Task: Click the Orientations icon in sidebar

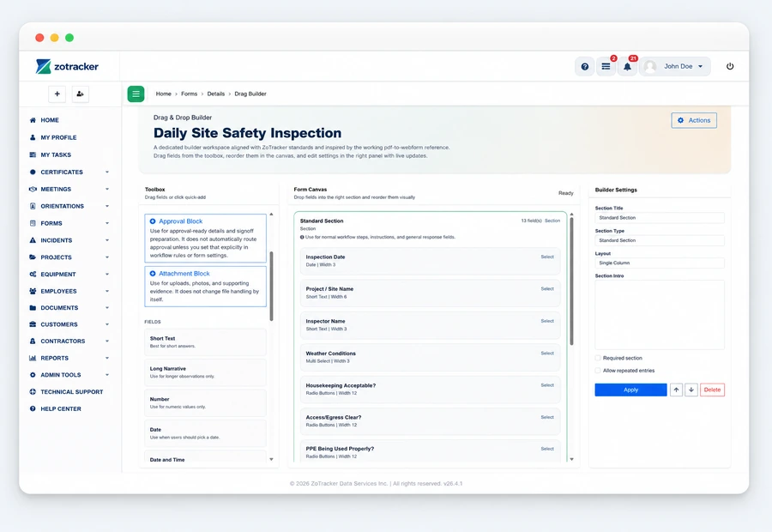Action: pyautogui.click(x=33, y=206)
